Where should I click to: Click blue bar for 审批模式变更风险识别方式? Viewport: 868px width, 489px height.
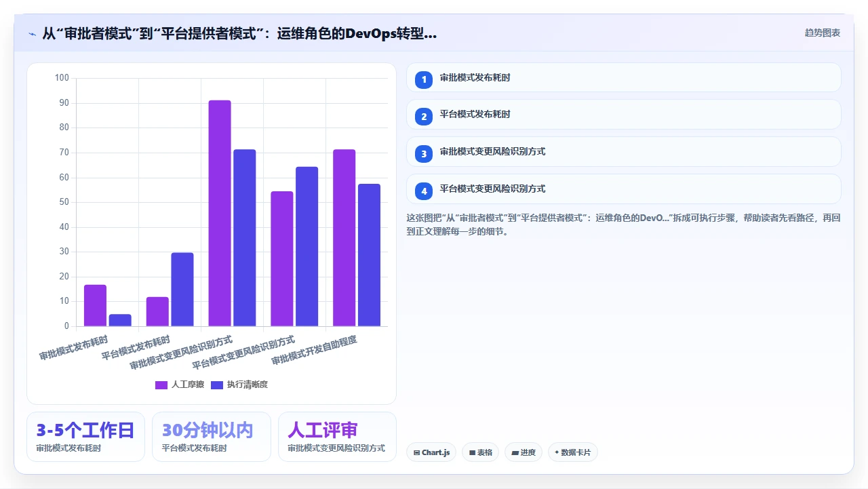[245, 238]
